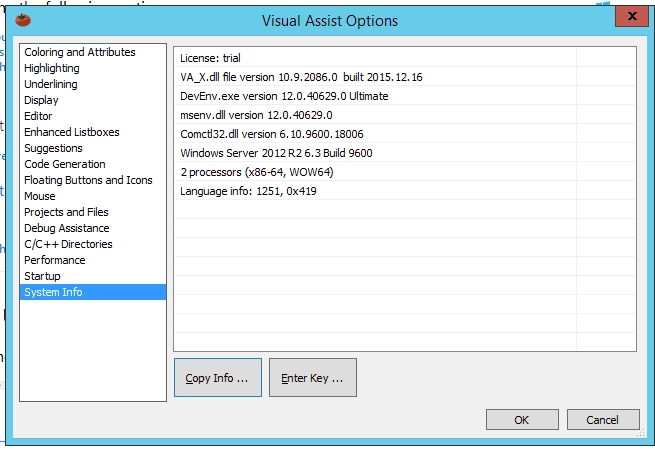The image size is (655, 451).
Task: Select Startup in the list
Action: (x=93, y=276)
